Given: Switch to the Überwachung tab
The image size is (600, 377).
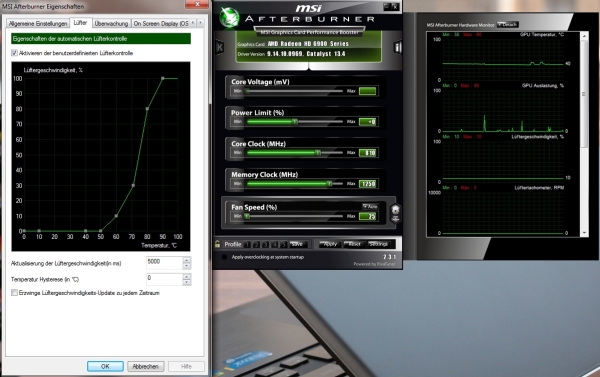Looking at the screenshot, I should tap(111, 24).
